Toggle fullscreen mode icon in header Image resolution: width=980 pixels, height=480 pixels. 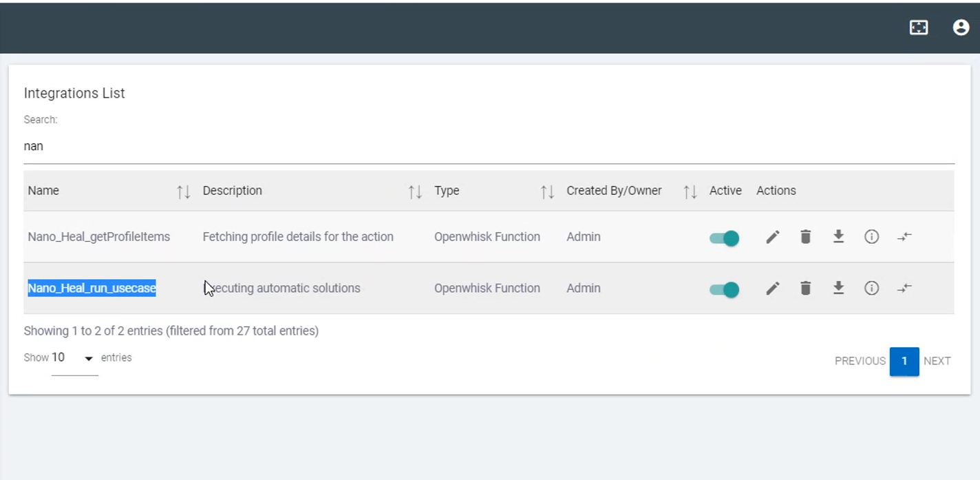click(919, 27)
